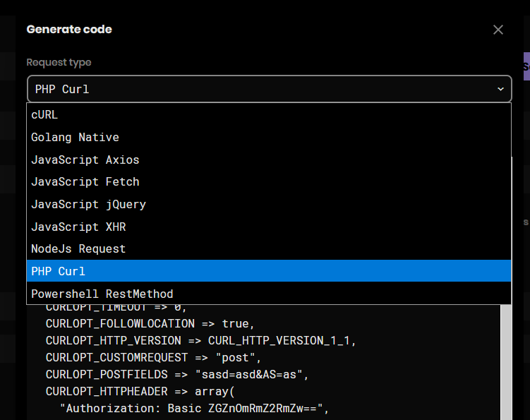Viewport: 530px width, 420px height.
Task: Select JavaScript Fetch option
Action: [x=269, y=182]
